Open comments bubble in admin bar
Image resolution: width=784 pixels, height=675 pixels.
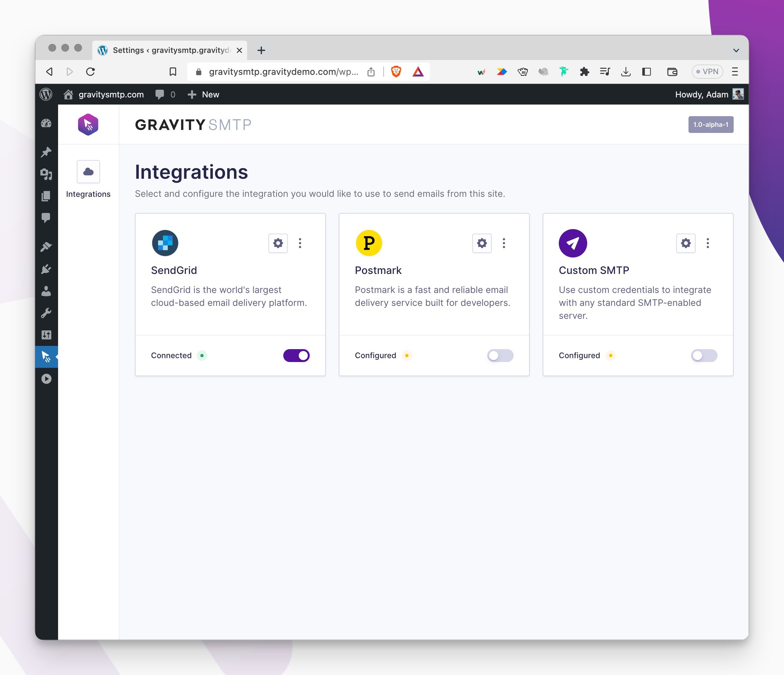click(x=166, y=94)
